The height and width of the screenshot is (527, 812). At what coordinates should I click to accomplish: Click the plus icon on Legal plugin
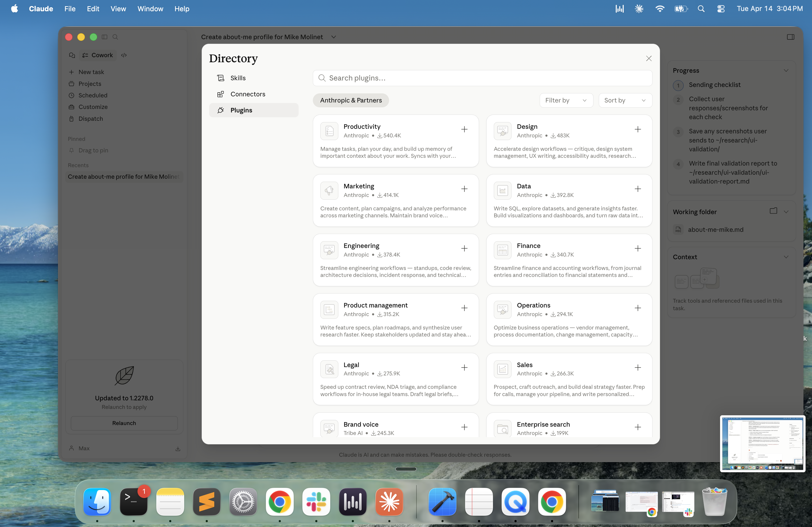coord(464,367)
